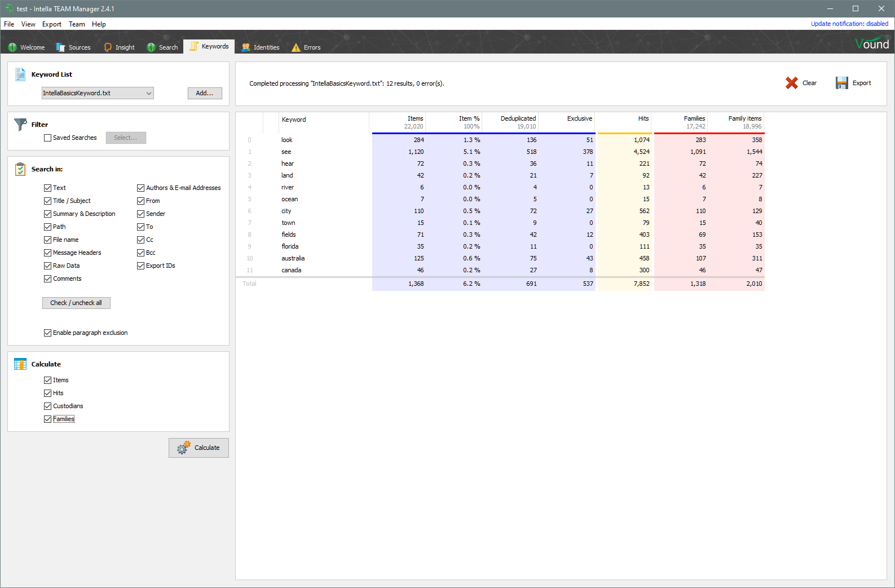Click the Search tab icon

[x=151, y=47]
